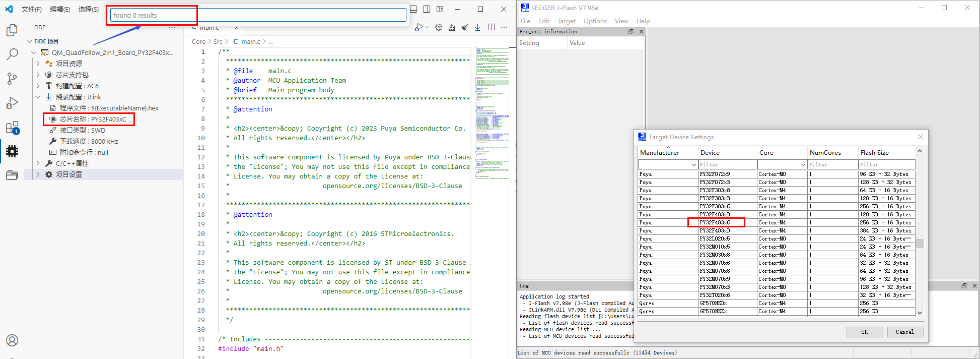Toggle the bottom panel layout button
The image size is (980, 359).
(x=413, y=9)
